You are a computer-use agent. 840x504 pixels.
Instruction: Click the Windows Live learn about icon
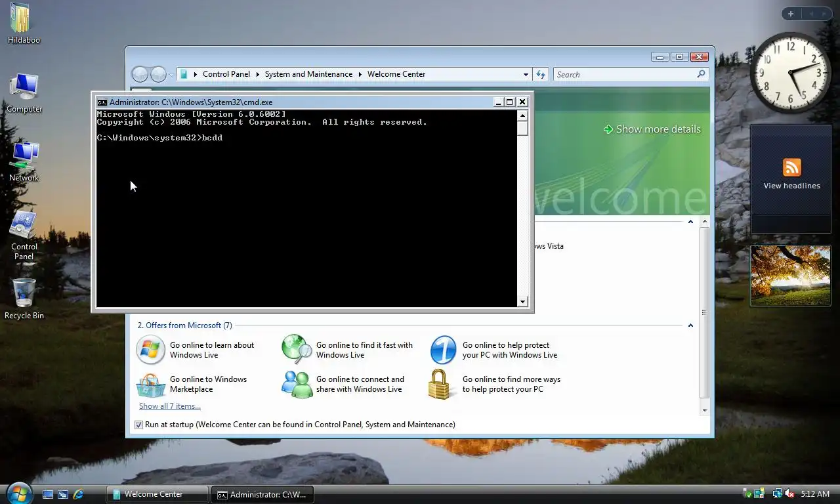click(x=150, y=350)
